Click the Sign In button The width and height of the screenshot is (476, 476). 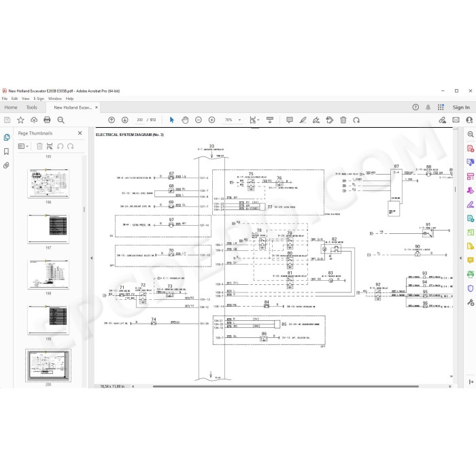click(461, 107)
